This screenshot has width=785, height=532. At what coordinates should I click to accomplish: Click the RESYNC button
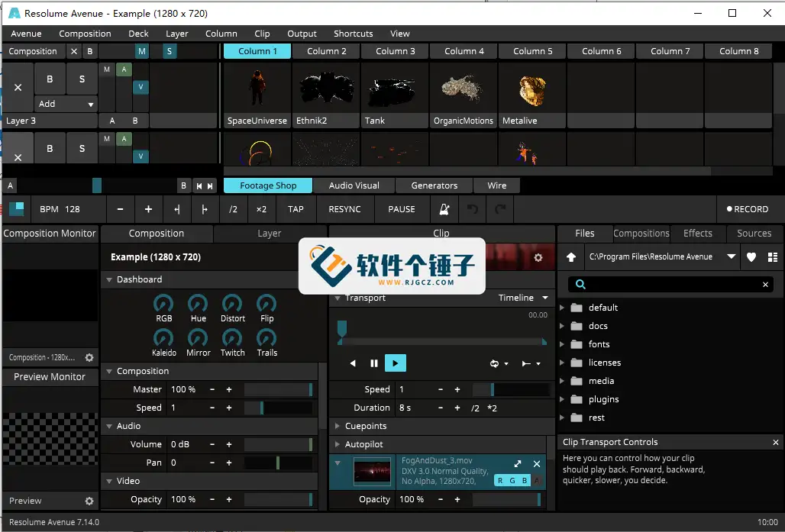pos(345,208)
